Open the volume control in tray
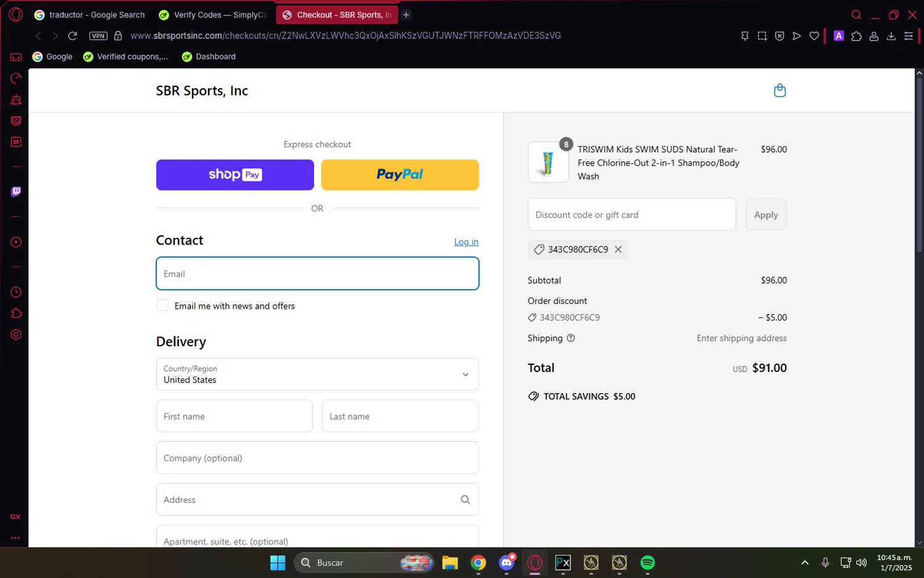This screenshot has width=924, height=578. pos(861,563)
